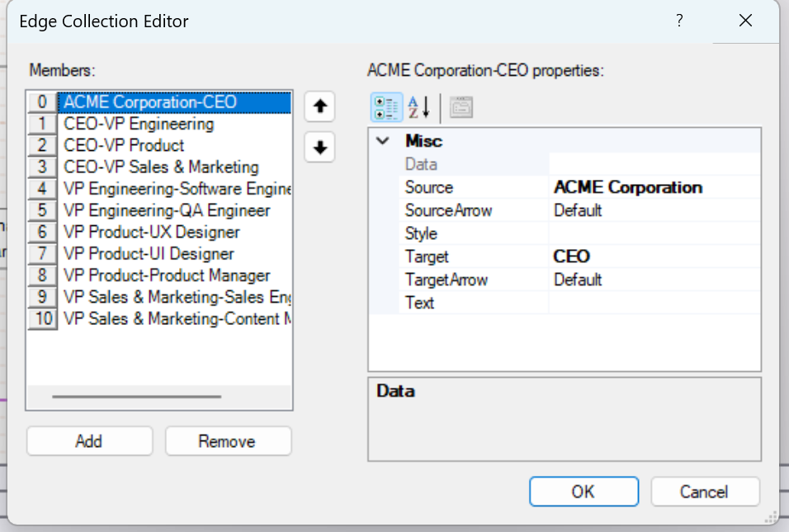789x532 pixels.
Task: Move selected member up with up arrow
Action: point(319,106)
